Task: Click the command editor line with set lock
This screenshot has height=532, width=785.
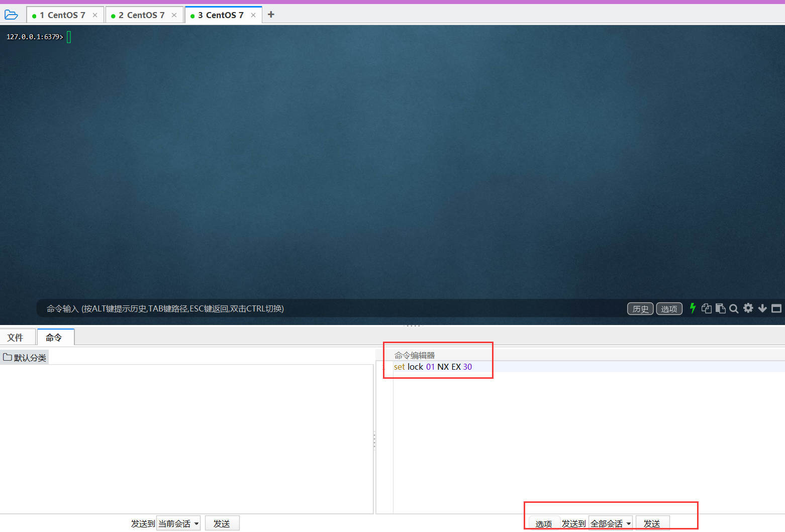Action: coord(433,367)
